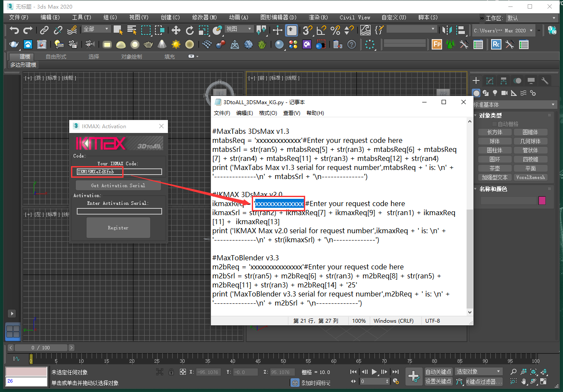This screenshot has height=392, width=563.
Task: Toggle the selection lock padlock icon
Action: click(171, 372)
